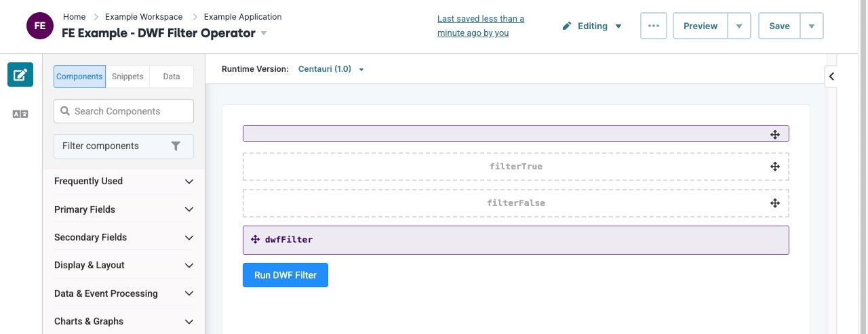Open the Runtime Version Centauri (1.0) dropdown
The width and height of the screenshot is (868, 334).
(x=331, y=69)
